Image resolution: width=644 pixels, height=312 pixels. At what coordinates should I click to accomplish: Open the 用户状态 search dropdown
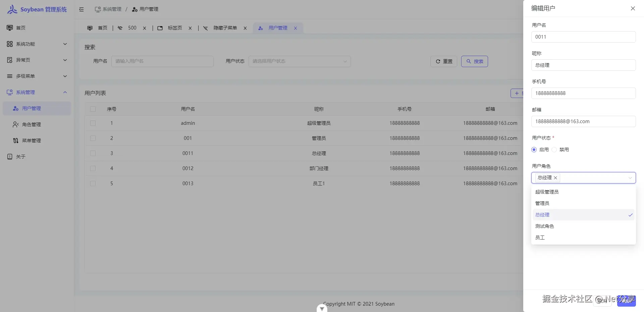tap(300, 61)
